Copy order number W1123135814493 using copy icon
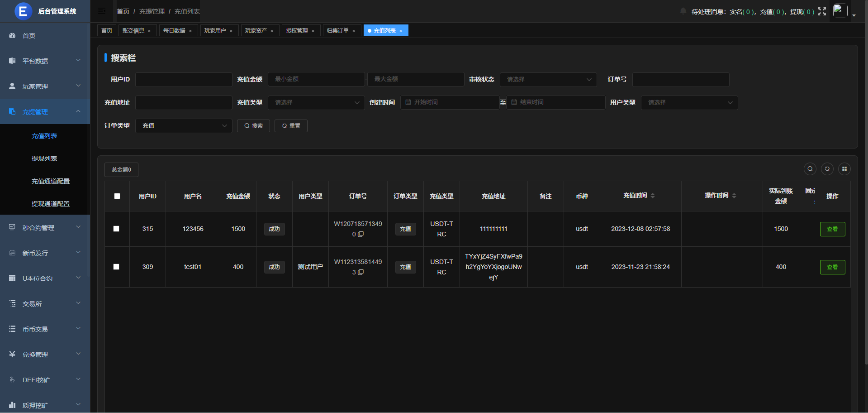868x413 pixels. coord(361,272)
